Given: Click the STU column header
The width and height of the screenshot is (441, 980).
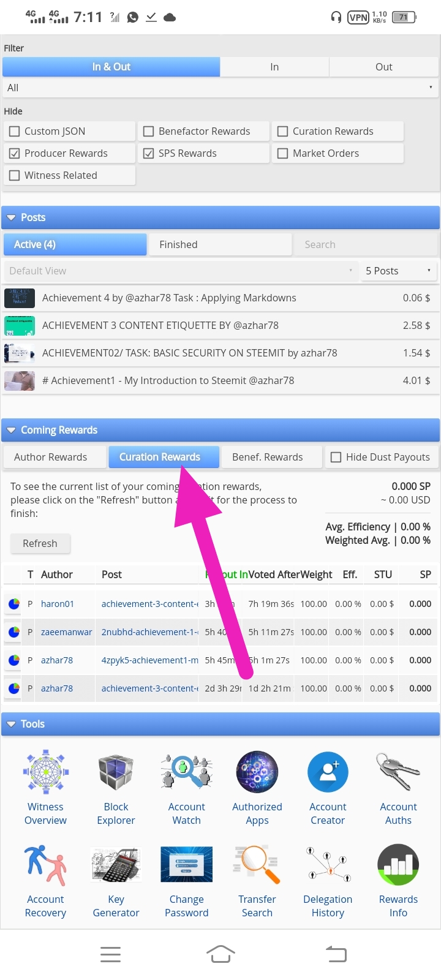Looking at the screenshot, I should tap(383, 575).
